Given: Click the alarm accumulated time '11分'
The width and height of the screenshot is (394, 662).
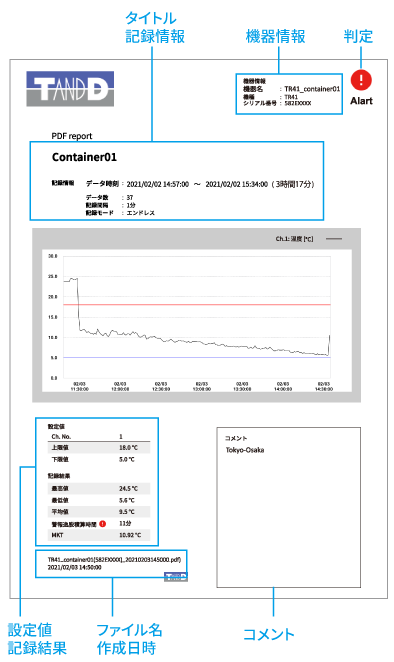Looking at the screenshot, I should 125,524.
